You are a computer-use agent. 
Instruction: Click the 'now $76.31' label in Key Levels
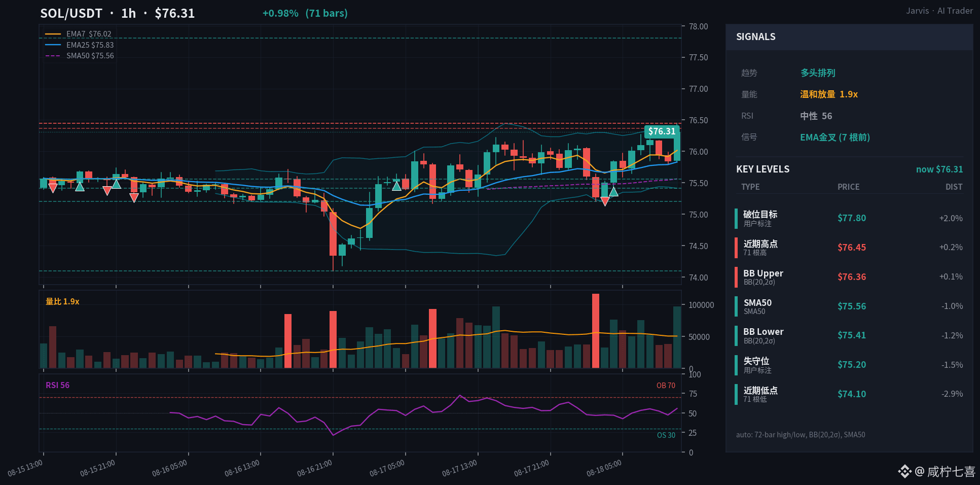[939, 169]
